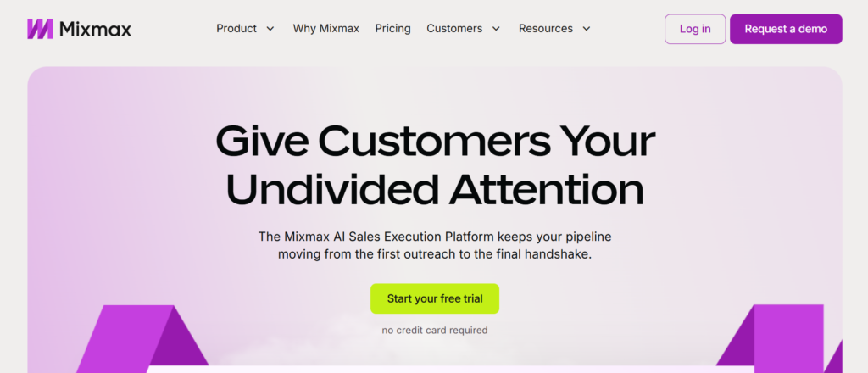Open the Pricing page
868x373 pixels.
click(x=393, y=28)
